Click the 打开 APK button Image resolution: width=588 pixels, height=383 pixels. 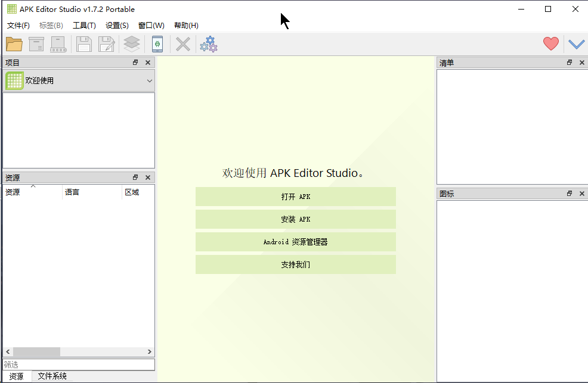[296, 197]
